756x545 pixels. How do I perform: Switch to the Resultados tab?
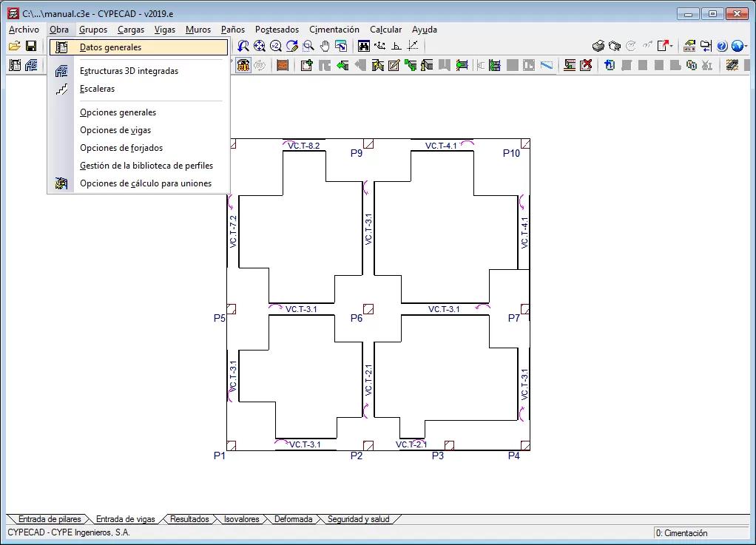(x=189, y=519)
